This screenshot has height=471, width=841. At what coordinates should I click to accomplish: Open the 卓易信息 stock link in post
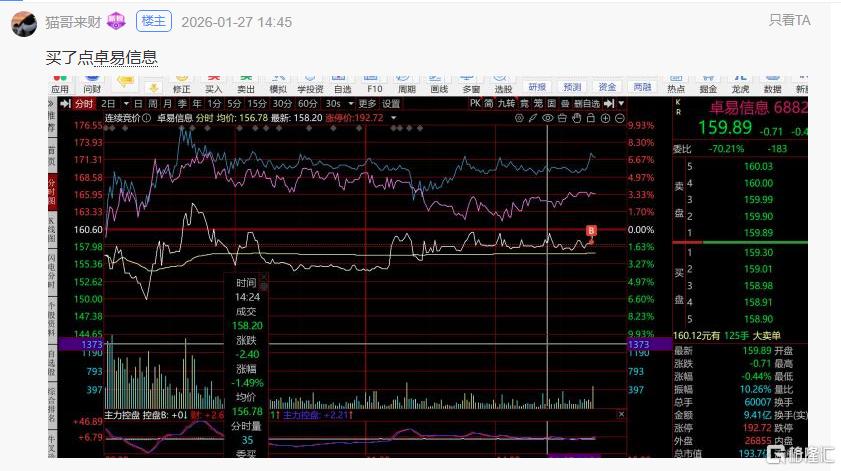[126, 57]
